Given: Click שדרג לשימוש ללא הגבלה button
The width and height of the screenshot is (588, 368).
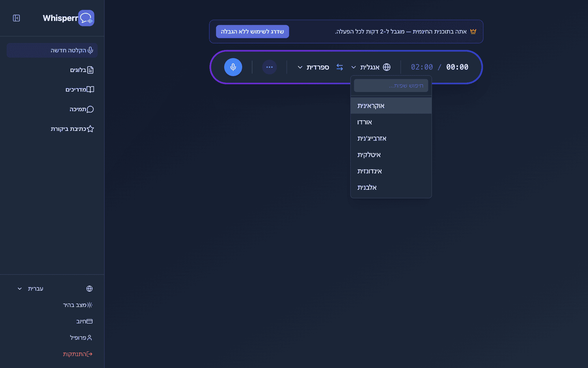Looking at the screenshot, I should 252,32.
